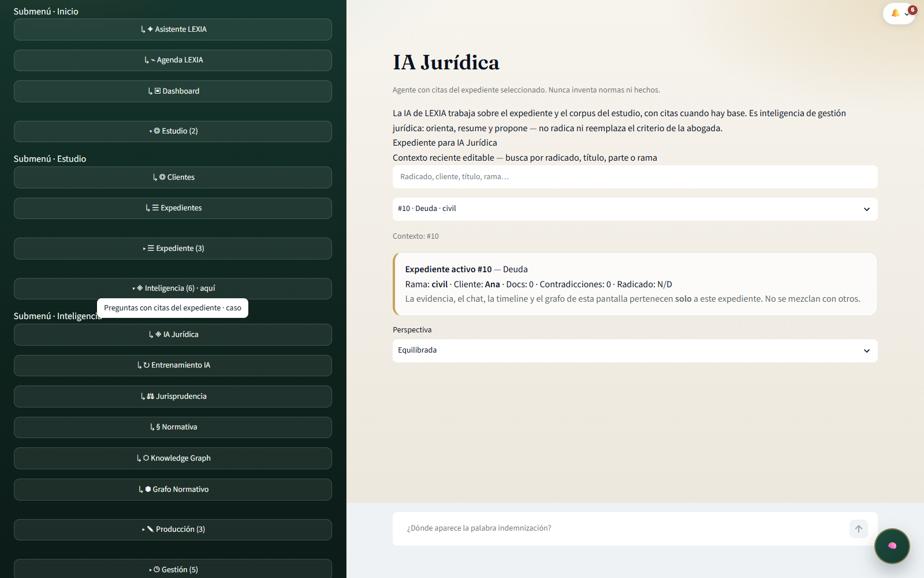
Task: Click the 'Contexto: #10' text
Action: [x=416, y=236]
